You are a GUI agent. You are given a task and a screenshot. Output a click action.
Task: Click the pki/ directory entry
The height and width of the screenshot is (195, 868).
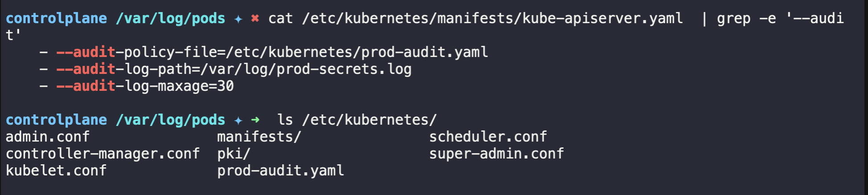tap(233, 154)
